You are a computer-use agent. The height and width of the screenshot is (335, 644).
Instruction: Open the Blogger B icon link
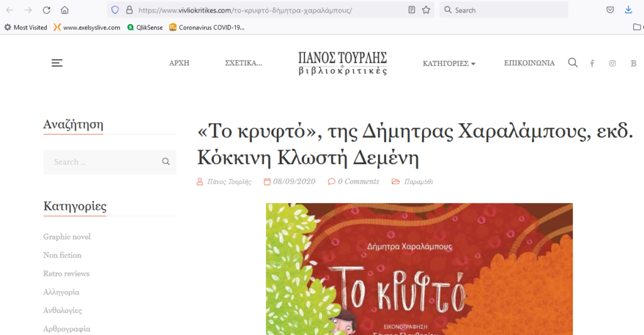pyautogui.click(x=634, y=63)
